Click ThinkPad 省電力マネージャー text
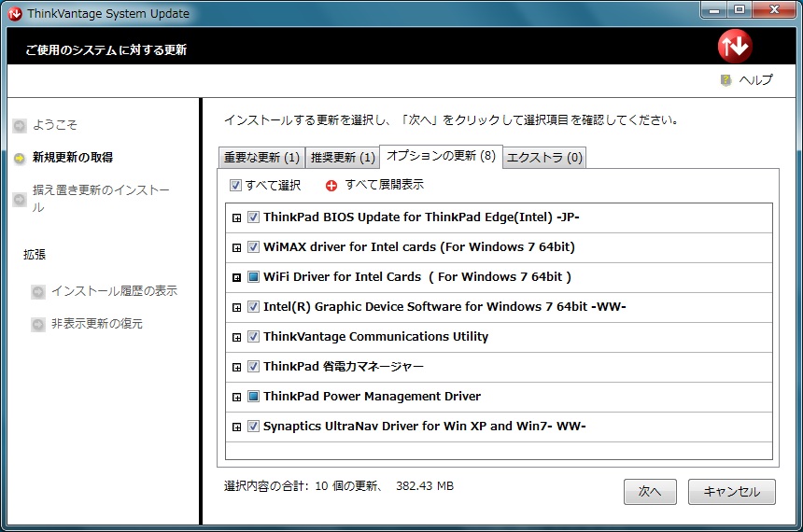803x532 pixels. tap(343, 367)
